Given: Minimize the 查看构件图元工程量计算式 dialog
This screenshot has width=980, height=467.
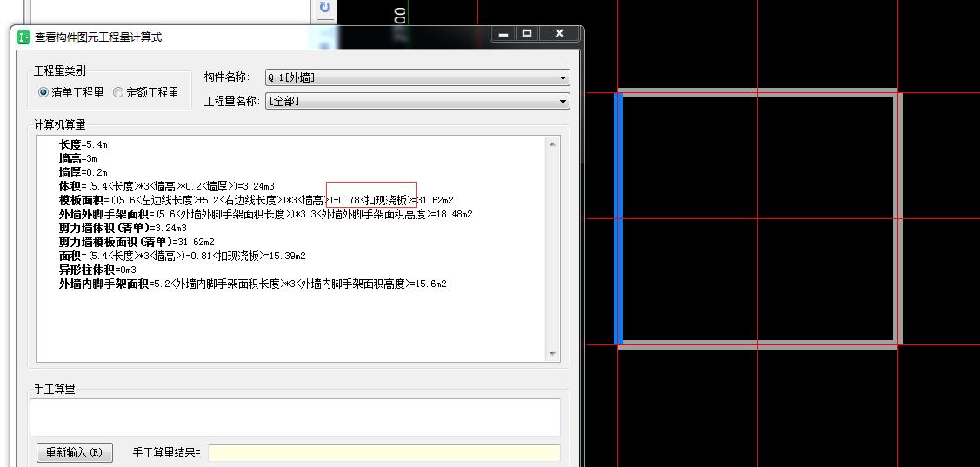Looking at the screenshot, I should click(503, 34).
